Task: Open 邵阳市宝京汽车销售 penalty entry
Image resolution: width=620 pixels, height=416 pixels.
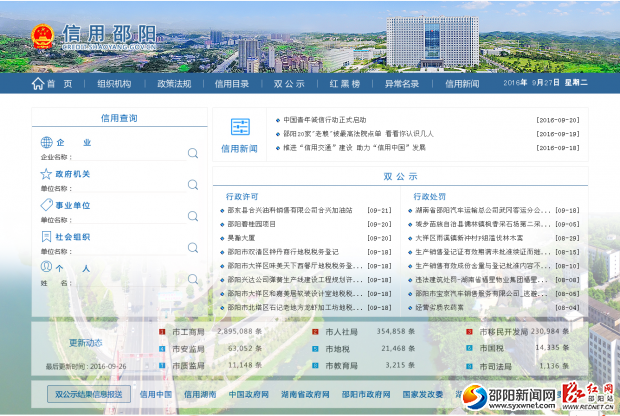Action: point(482,294)
